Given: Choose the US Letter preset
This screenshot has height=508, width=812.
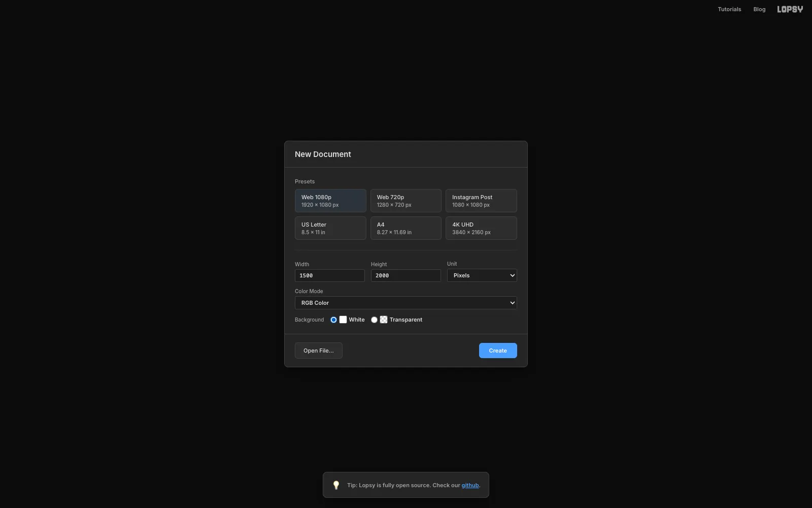Looking at the screenshot, I should coord(330,228).
